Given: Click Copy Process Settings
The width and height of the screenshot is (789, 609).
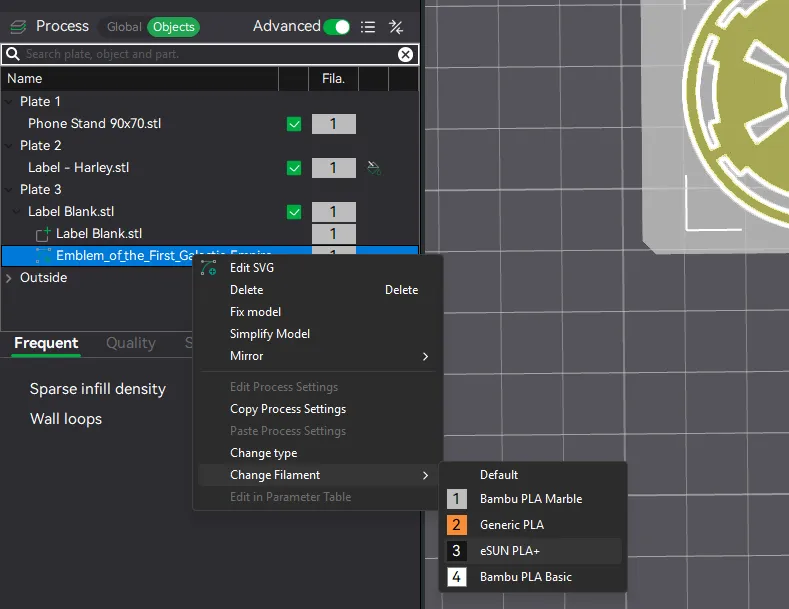Looking at the screenshot, I should tap(288, 409).
